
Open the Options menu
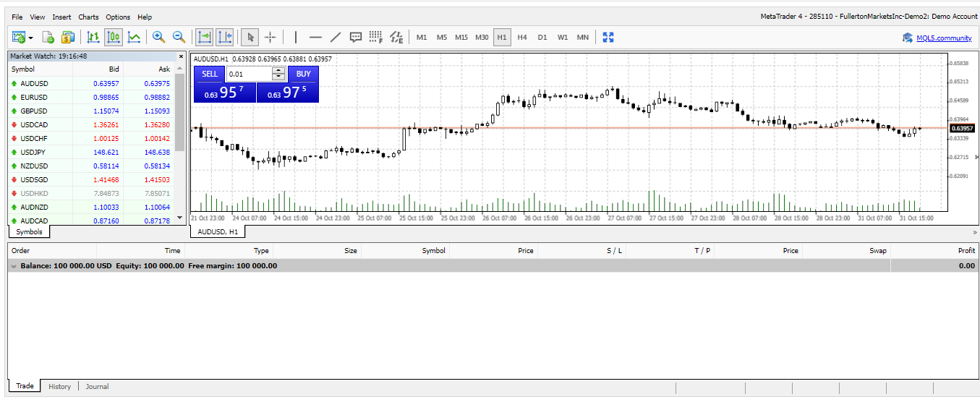point(118,17)
